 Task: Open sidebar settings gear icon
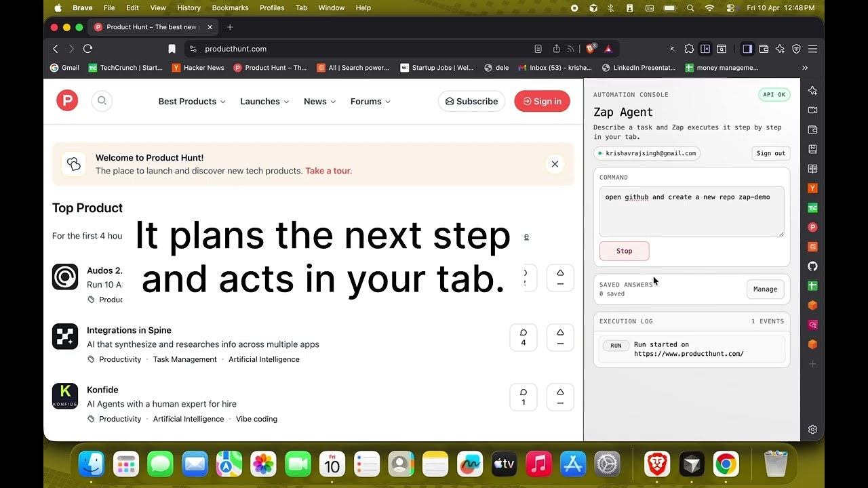(x=812, y=429)
